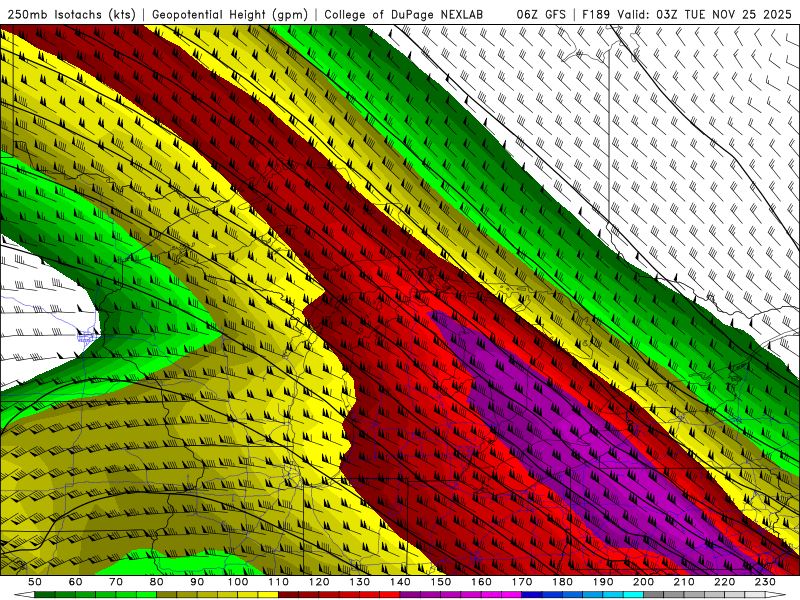This screenshot has width=800, height=600.
Task: Select the 110 label on the color scale
Action: point(278,582)
